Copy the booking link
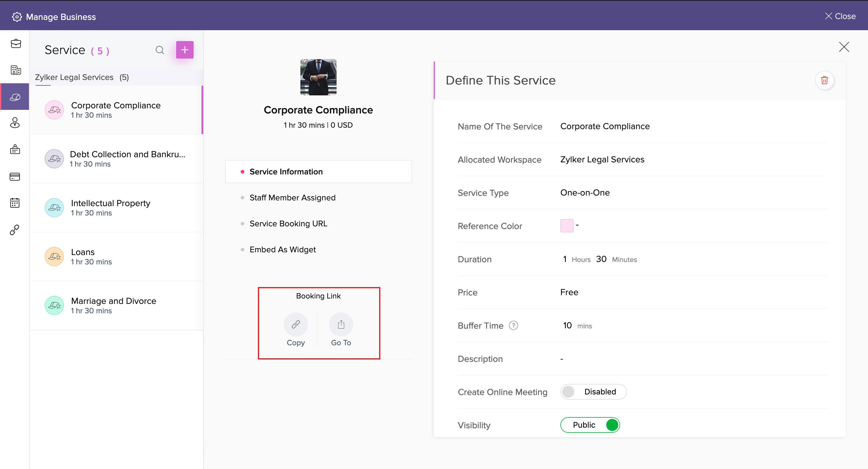The image size is (868, 469). pos(296,325)
